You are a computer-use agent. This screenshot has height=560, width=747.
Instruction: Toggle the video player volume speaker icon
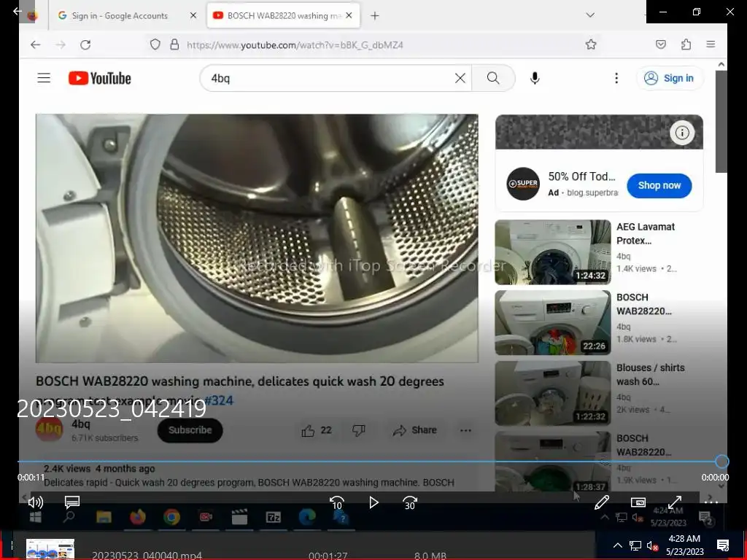pyautogui.click(x=36, y=502)
